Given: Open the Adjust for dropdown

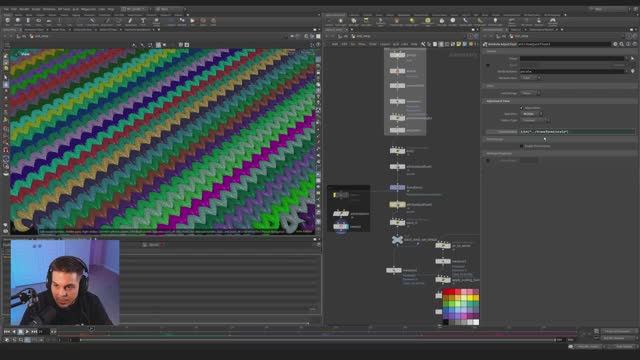Looking at the screenshot, I should point(530,93).
